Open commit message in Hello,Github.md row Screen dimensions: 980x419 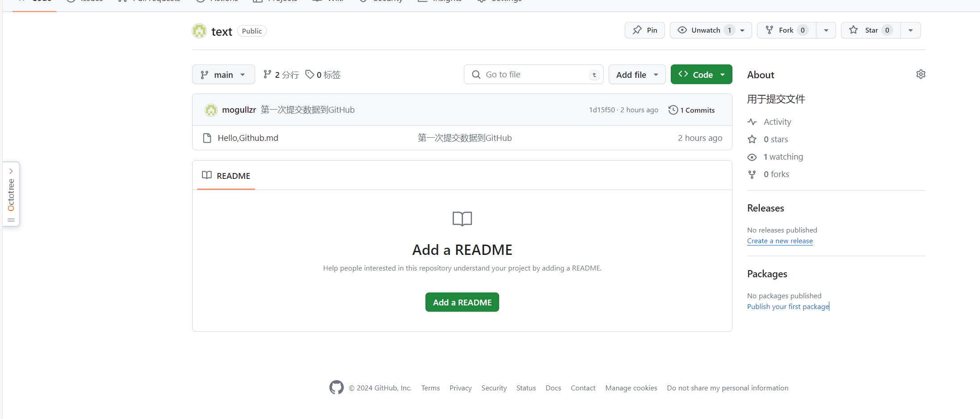coord(465,138)
